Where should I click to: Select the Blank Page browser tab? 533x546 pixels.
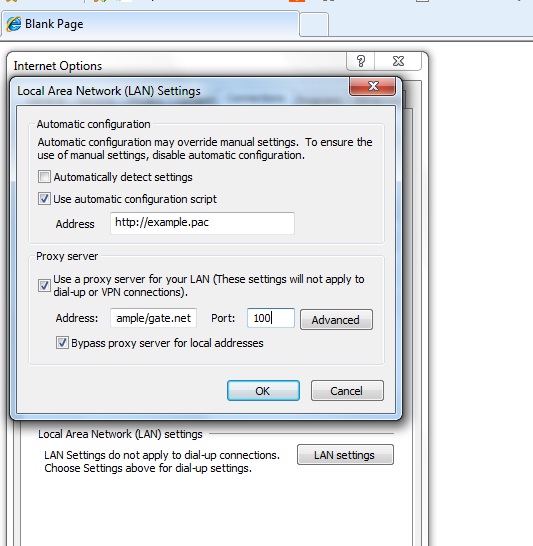click(150, 24)
